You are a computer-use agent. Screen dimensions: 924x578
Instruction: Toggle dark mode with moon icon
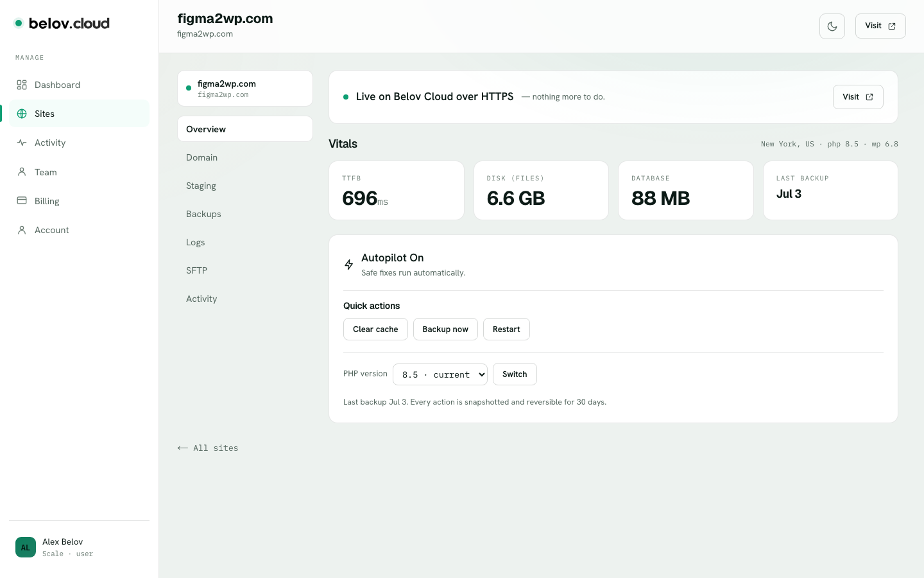point(832,26)
